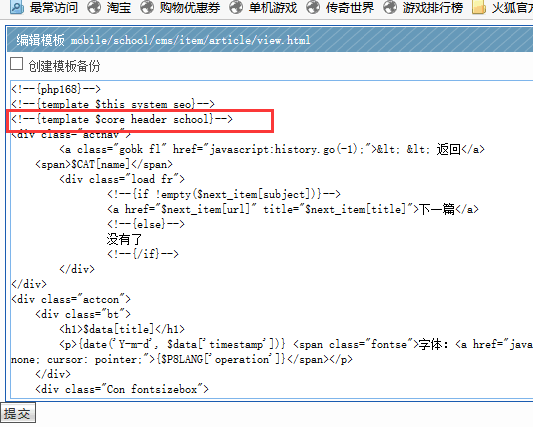
Task: Click the globe icon beside 游戏排行榜
Action: (390, 7)
